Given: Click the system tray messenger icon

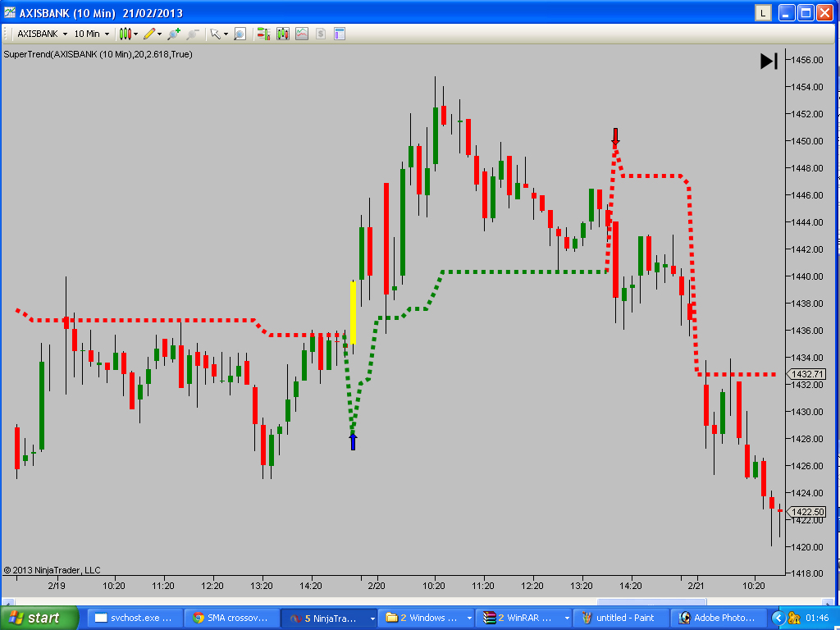Looking at the screenshot, I should [794, 619].
